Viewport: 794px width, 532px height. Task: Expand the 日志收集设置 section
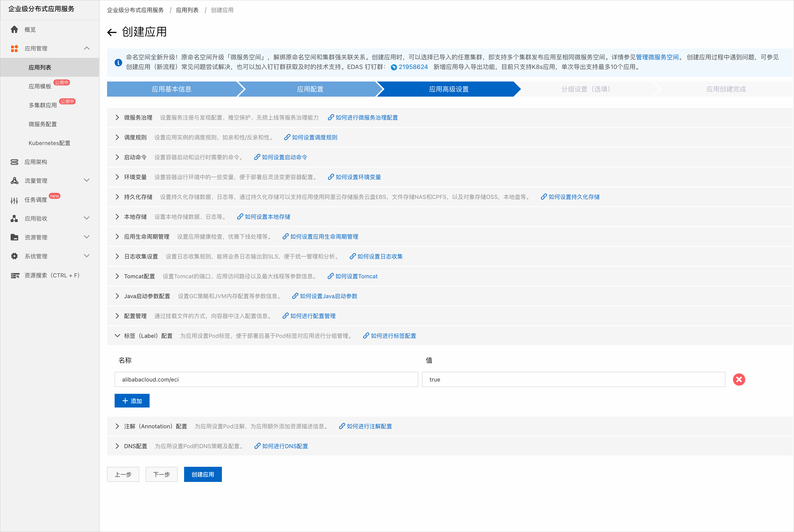pos(117,256)
